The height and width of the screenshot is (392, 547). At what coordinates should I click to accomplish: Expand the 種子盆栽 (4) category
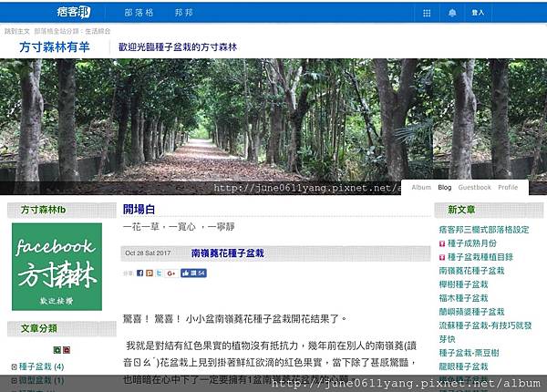tap(15, 366)
